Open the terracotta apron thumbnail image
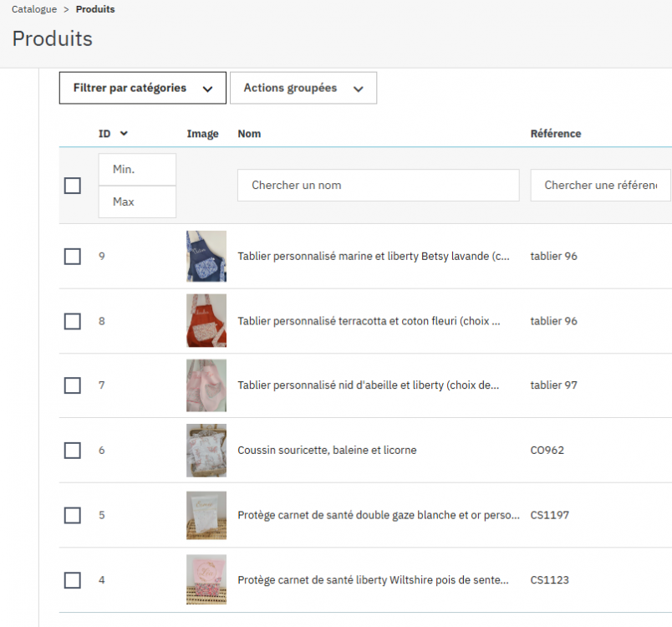This screenshot has height=627, width=672. [x=206, y=320]
